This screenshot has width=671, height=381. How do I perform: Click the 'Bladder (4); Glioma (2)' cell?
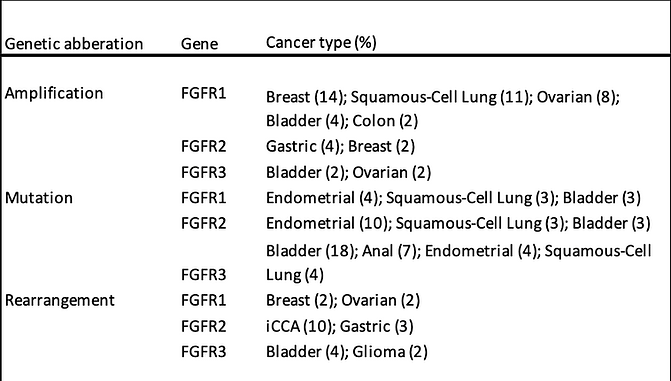click(x=347, y=352)
